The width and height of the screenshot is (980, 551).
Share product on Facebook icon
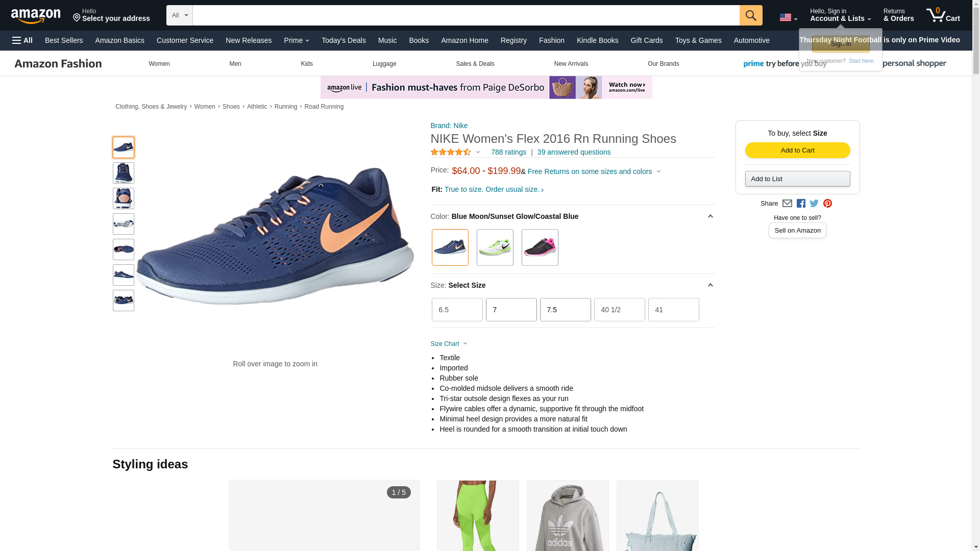point(801,204)
